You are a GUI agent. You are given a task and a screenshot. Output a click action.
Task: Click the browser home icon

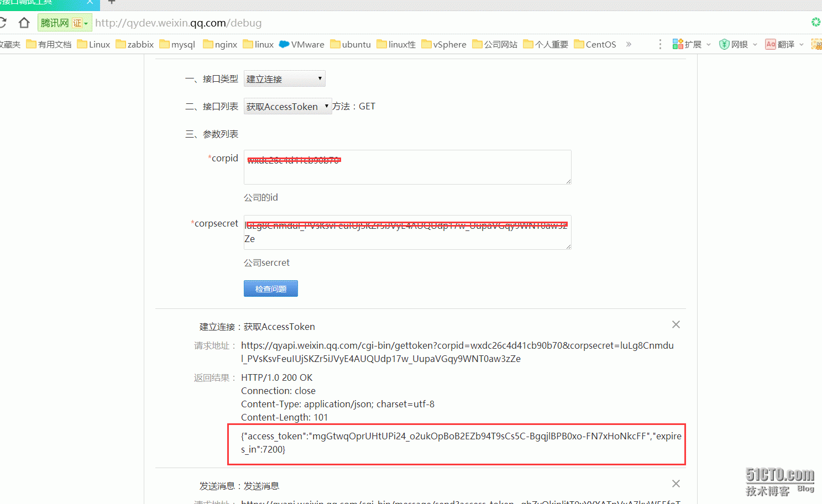[24, 23]
